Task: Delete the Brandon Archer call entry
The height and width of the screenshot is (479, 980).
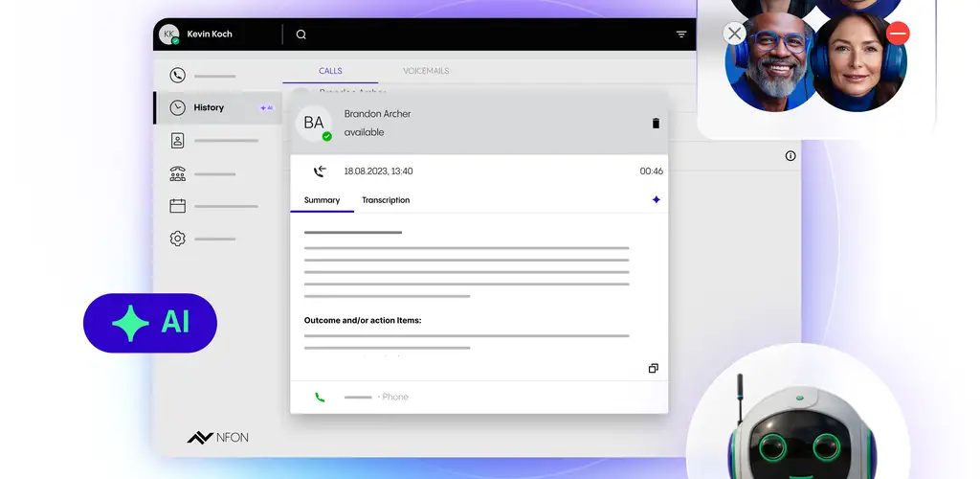Action: pyautogui.click(x=656, y=123)
